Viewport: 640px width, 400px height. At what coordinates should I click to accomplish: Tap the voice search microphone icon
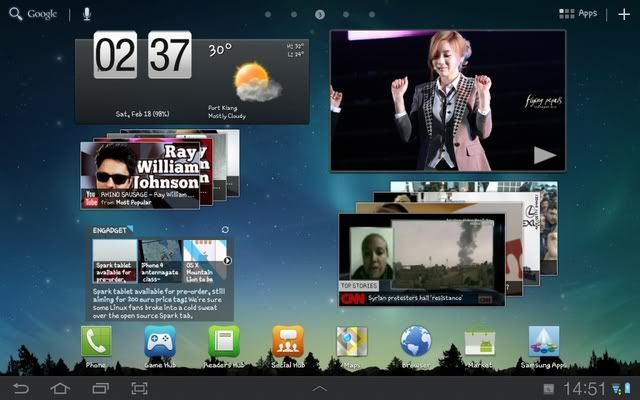(87, 14)
